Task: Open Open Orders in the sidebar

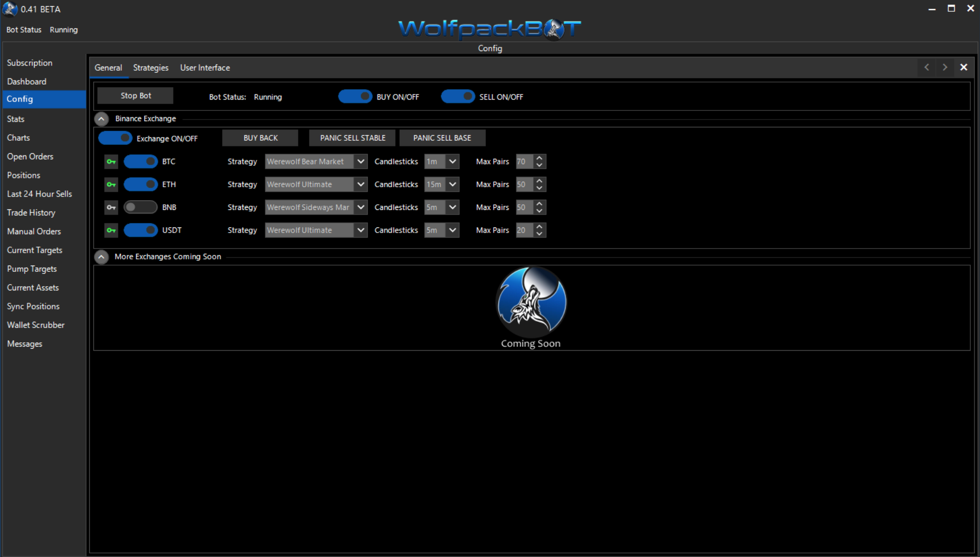Action: 30,156
